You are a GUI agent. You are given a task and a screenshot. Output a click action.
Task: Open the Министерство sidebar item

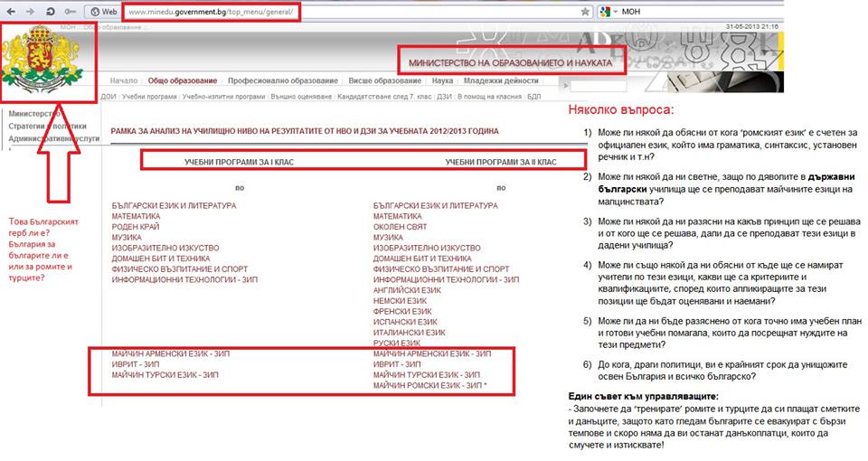[33, 114]
